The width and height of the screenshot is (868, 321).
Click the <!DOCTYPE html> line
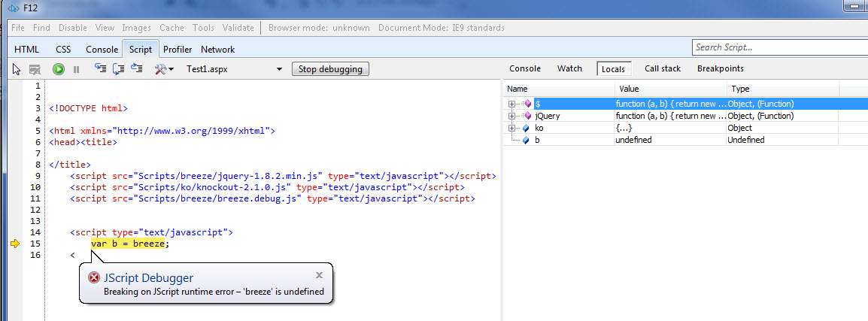coord(88,108)
